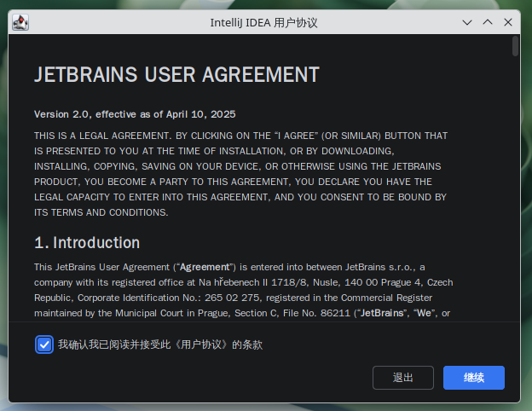Viewport: 532px width, 411px height.
Task: Click the IntelliJ IDEA 用户协议 window title
Action: point(263,23)
